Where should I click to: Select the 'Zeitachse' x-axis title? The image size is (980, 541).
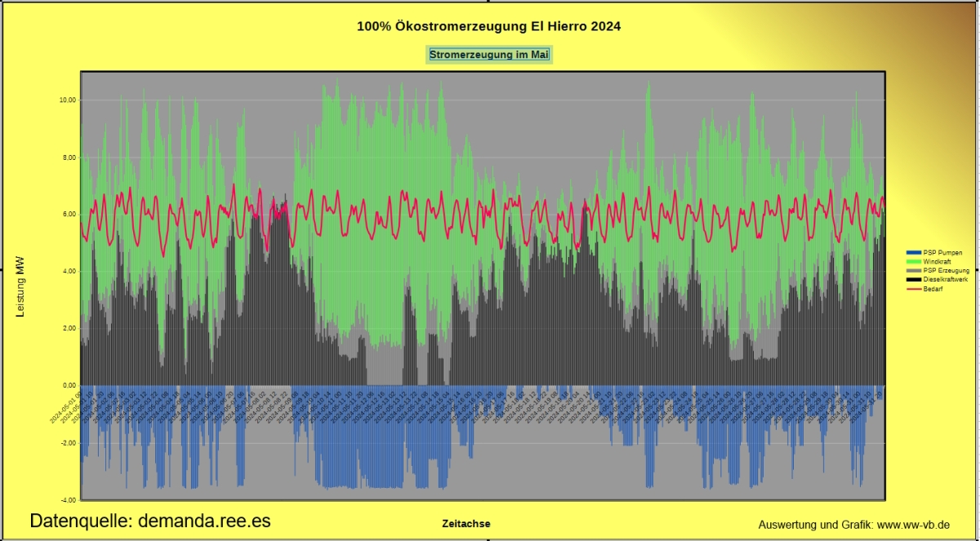pyautogui.click(x=466, y=524)
